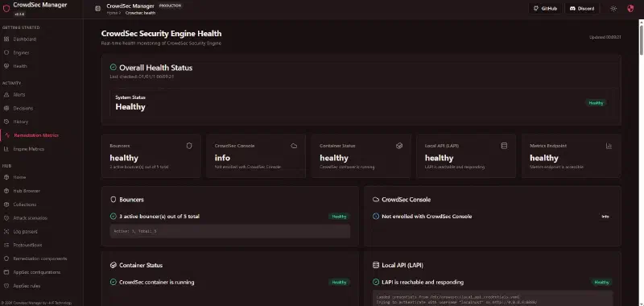Click 'CrowdSec container is running' section text
This screenshot has width=644, height=306.
156,282
